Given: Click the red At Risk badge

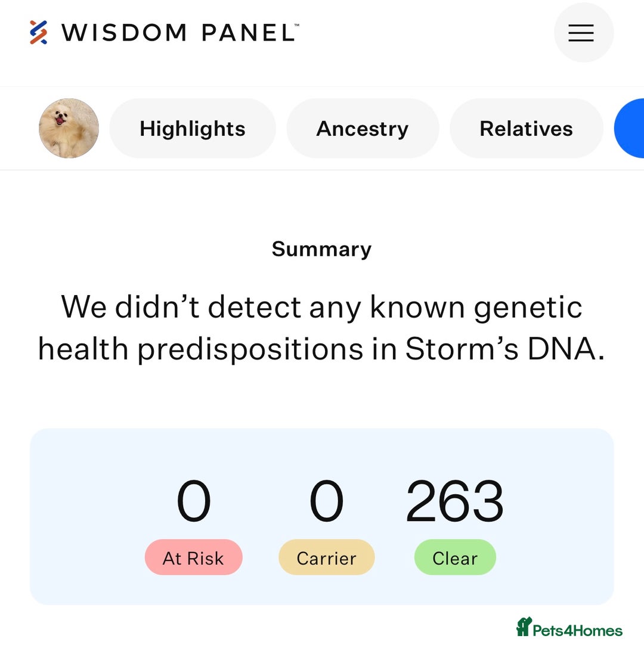Looking at the screenshot, I should point(193,557).
